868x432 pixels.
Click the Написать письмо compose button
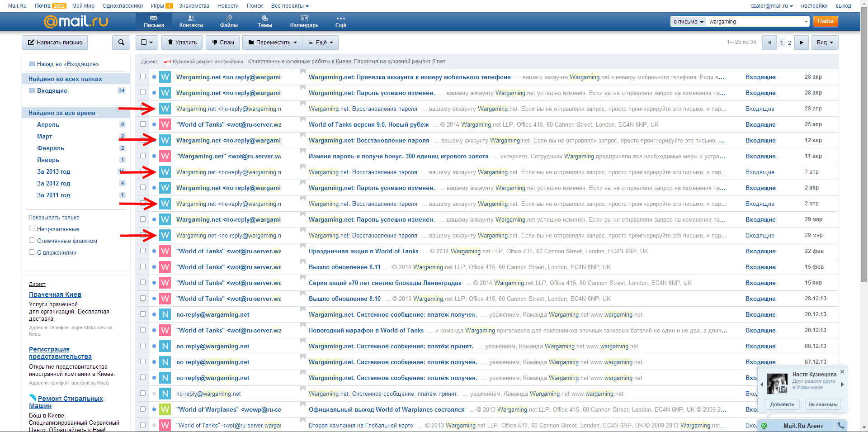(55, 43)
